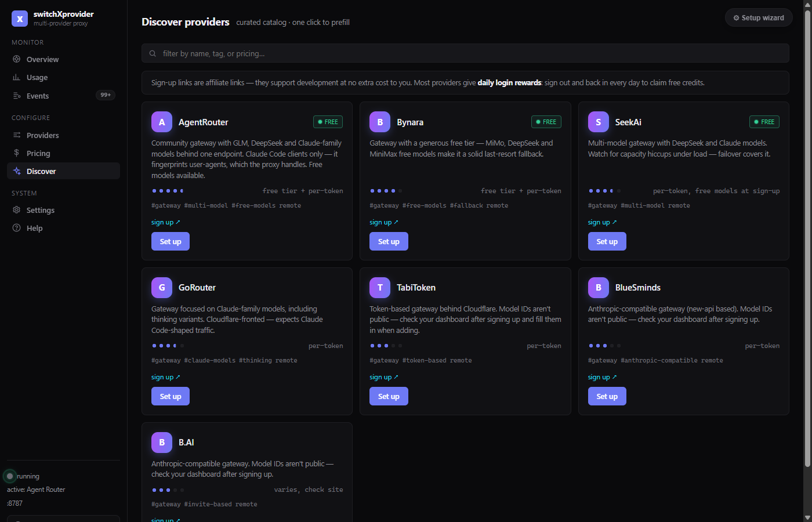Click the Bynara card title
This screenshot has width=812, height=522.
[x=410, y=122]
